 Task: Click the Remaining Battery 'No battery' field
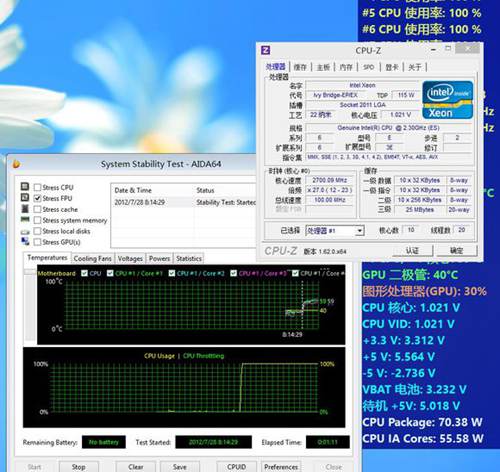pos(104,442)
